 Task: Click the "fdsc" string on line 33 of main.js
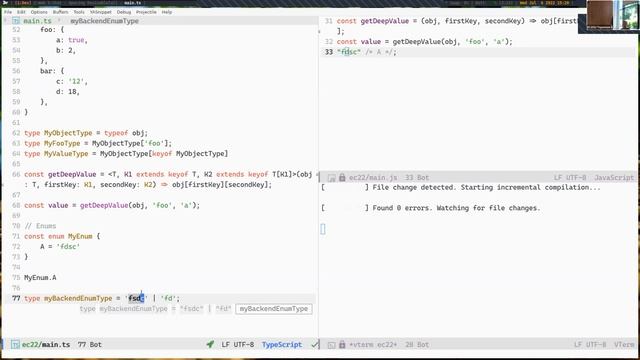coord(349,52)
